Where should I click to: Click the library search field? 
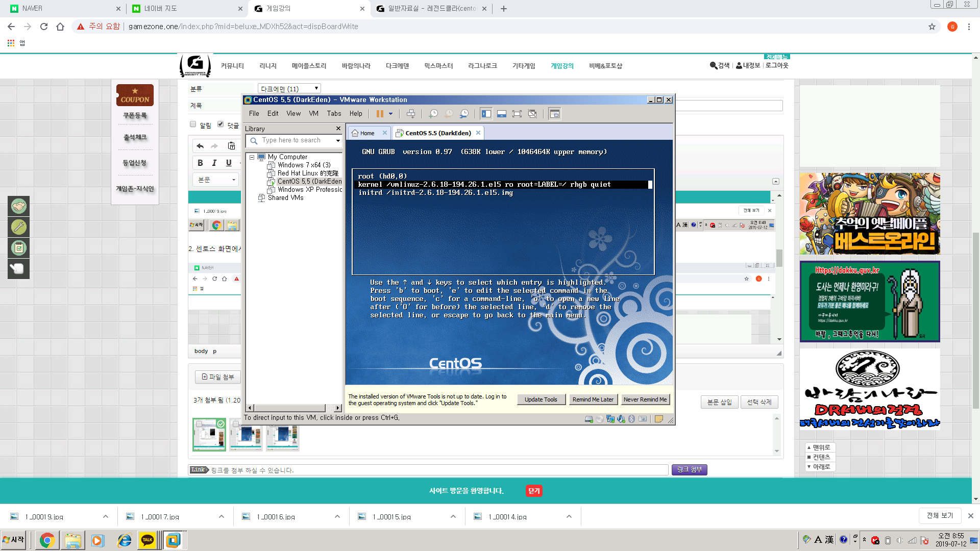tap(293, 140)
